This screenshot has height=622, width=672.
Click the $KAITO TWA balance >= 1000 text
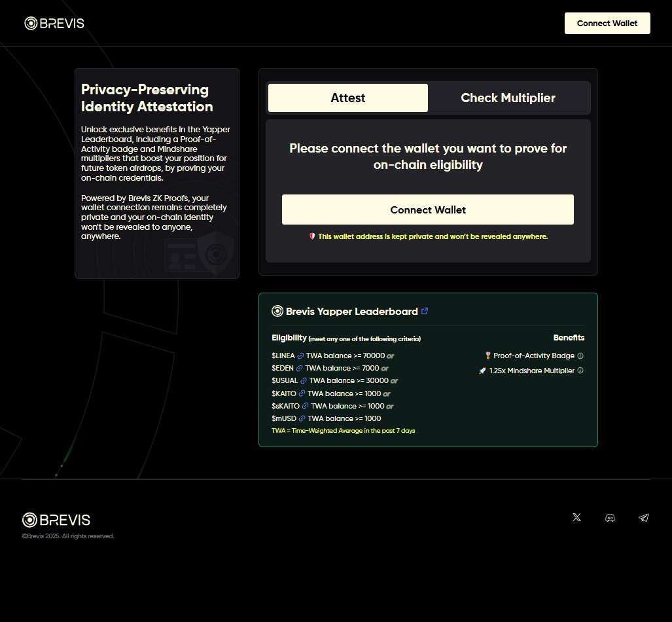point(326,393)
